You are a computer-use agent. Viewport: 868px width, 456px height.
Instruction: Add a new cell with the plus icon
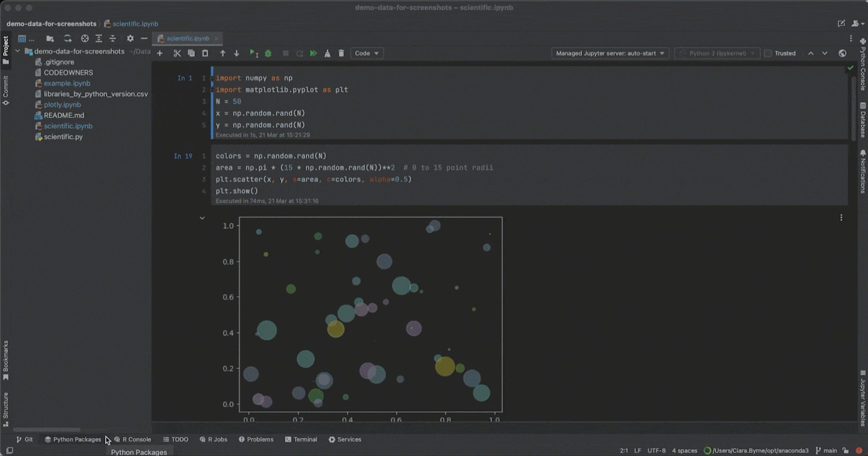pos(160,54)
